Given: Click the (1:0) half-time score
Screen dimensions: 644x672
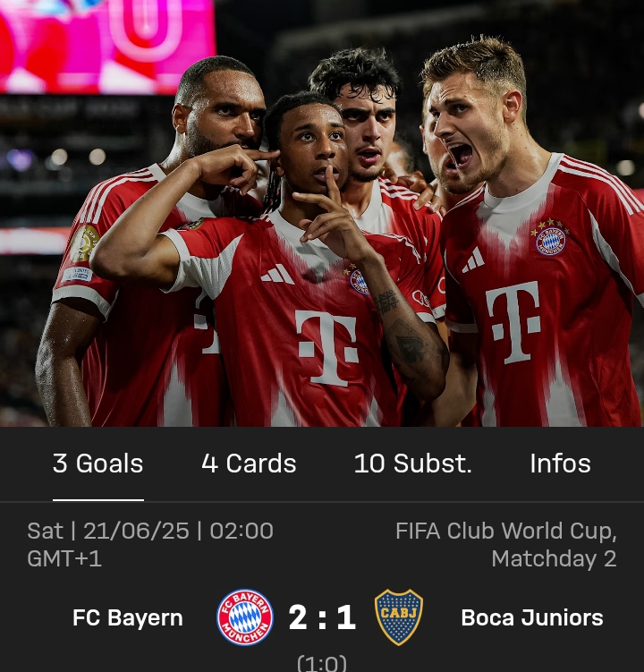Looking at the screenshot, I should (x=322, y=662).
